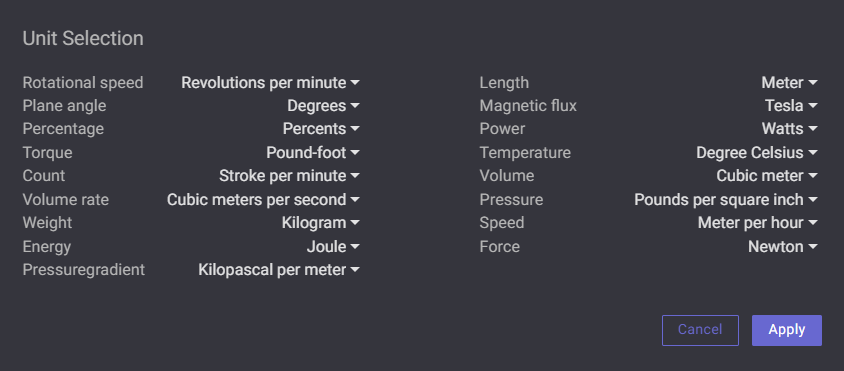Open the Volume Cubic meter dropdown

tap(766, 176)
